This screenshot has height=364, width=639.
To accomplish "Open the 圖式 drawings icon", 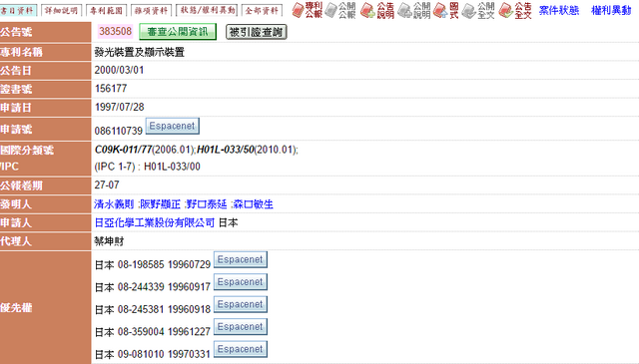I will tap(446, 10).
